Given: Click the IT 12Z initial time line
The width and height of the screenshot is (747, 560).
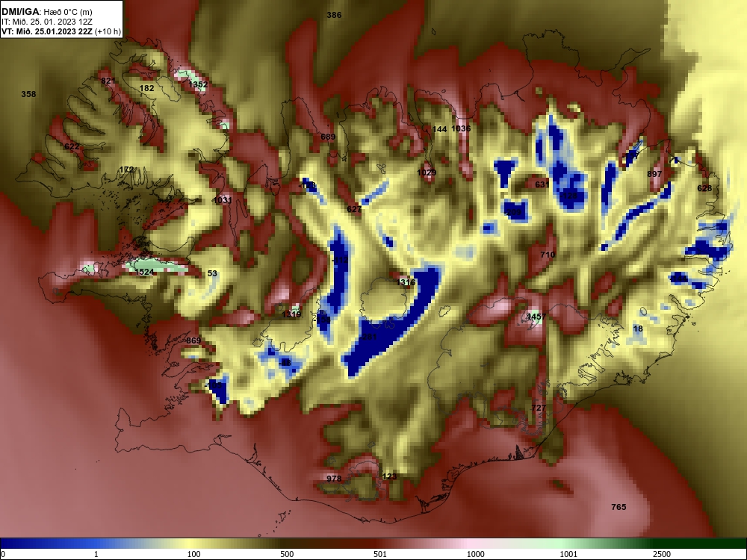Looking at the screenshot, I should [46, 22].
